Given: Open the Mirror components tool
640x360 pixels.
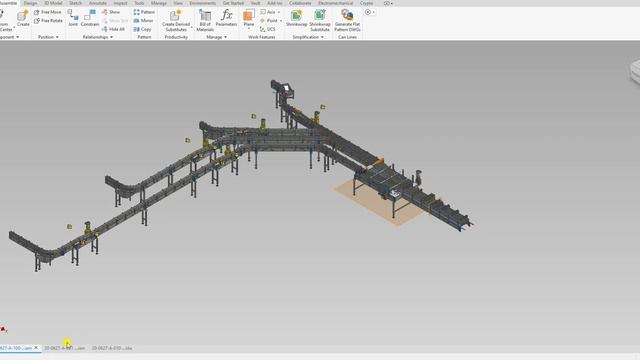Looking at the screenshot, I should pos(143,21).
